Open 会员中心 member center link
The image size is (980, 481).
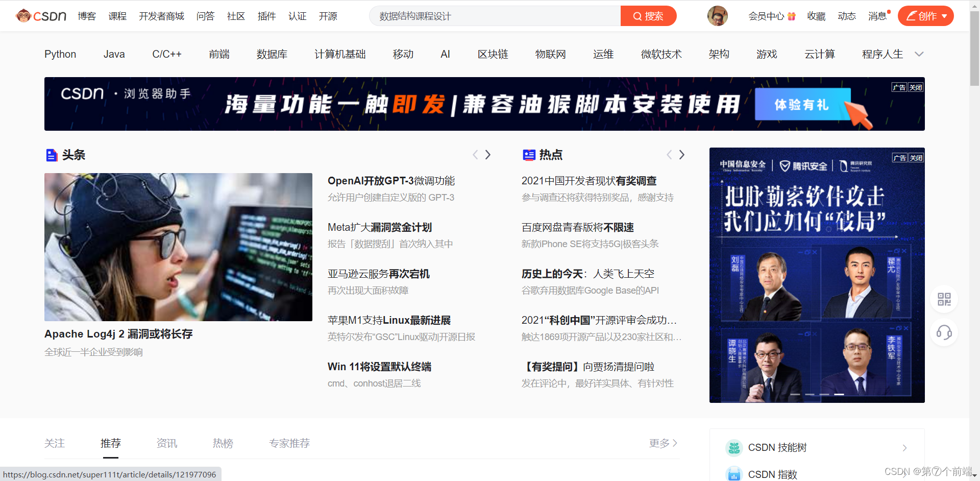[766, 16]
